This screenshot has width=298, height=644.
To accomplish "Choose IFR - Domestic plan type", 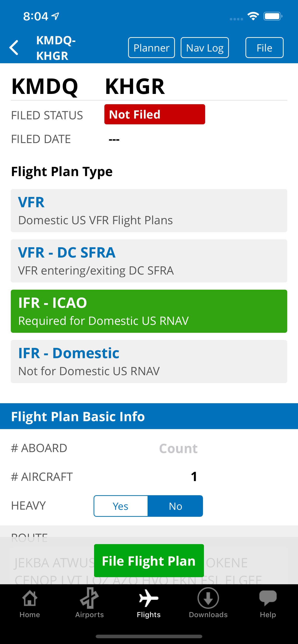I will (149, 361).
